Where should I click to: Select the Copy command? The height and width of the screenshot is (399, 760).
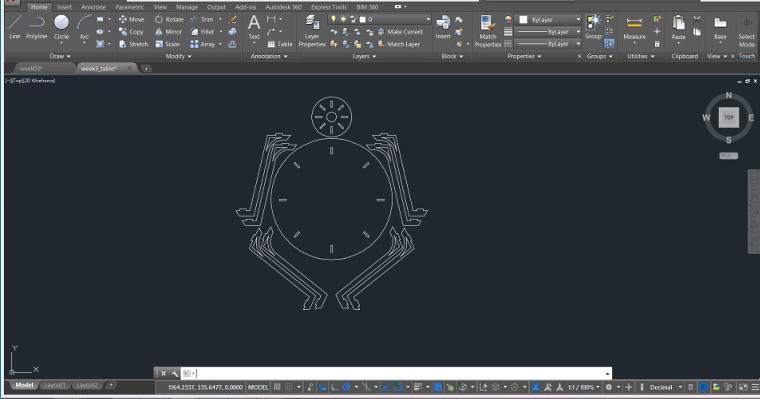[131, 32]
